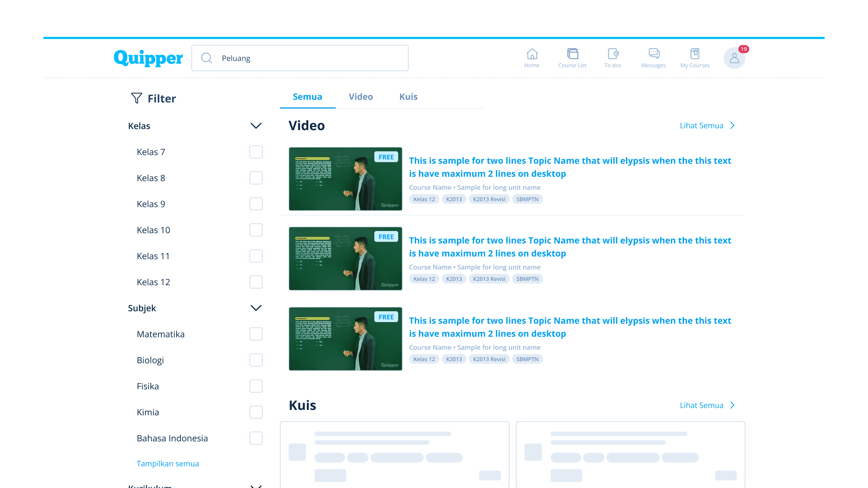Collapse the Kelas filter section
Screen dimensions: 868x488
click(x=256, y=126)
